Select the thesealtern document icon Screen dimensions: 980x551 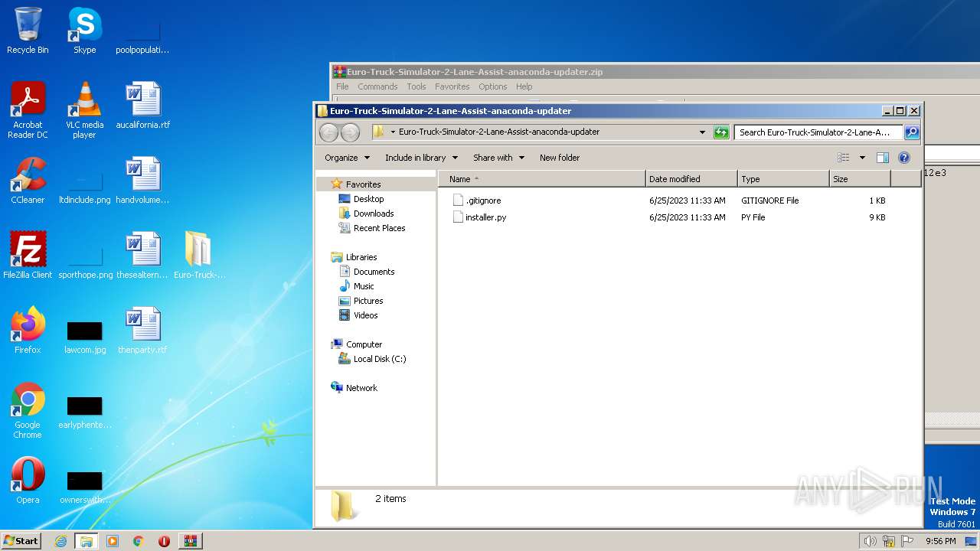tap(143, 256)
